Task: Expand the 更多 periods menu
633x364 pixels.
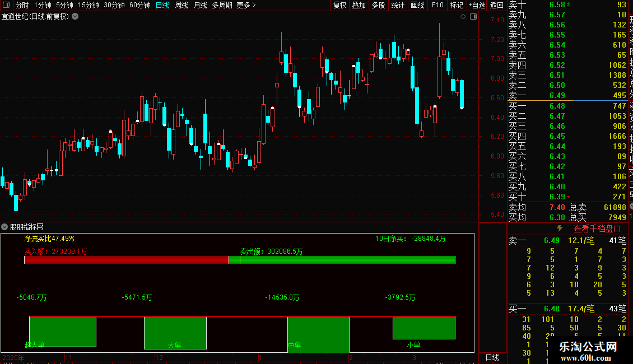Action: (246, 5)
